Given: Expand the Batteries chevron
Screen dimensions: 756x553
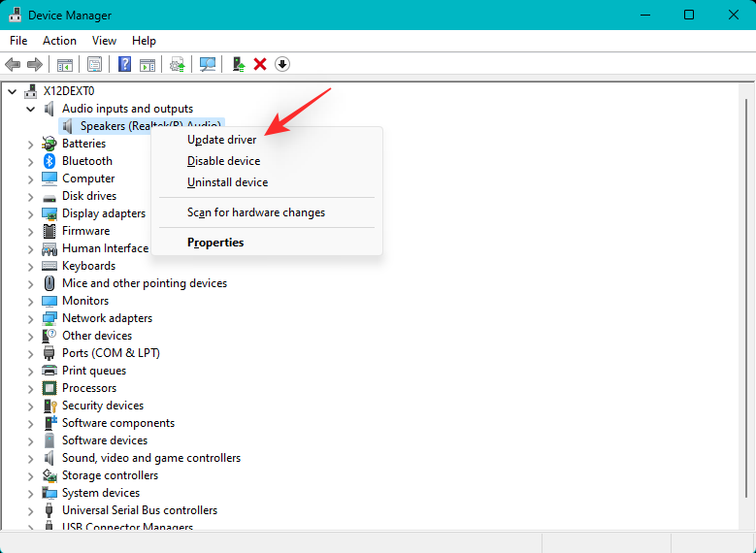Looking at the screenshot, I should [x=30, y=145].
